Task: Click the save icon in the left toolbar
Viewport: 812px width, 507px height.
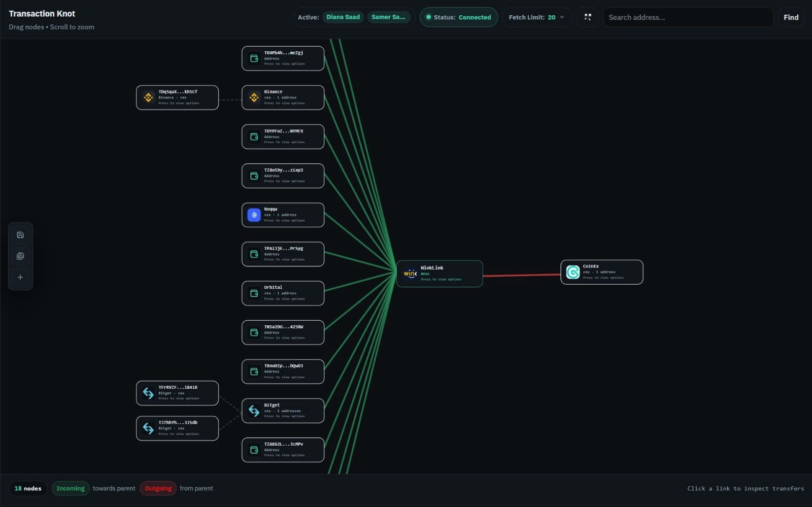Action: click(x=20, y=235)
